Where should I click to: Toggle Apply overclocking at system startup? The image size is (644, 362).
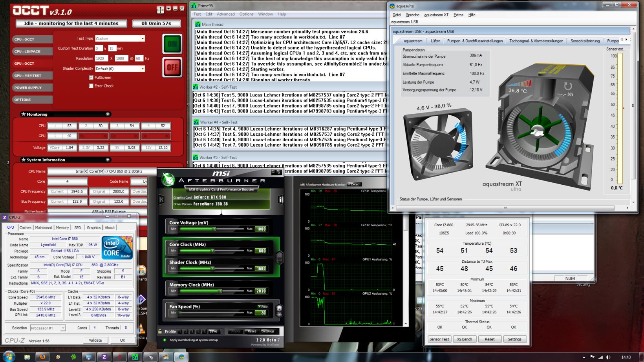click(x=165, y=340)
